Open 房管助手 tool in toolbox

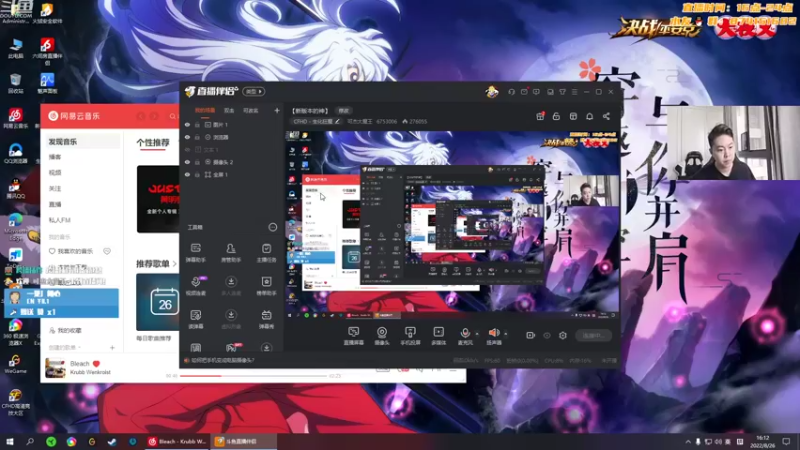[x=231, y=252]
